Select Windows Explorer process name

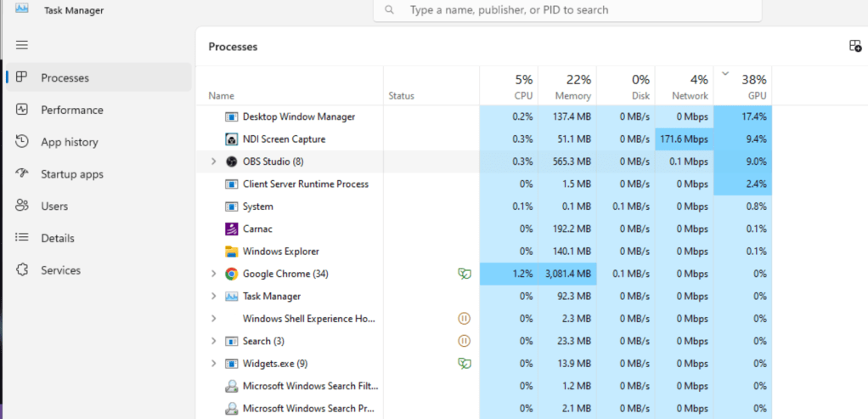280,252
